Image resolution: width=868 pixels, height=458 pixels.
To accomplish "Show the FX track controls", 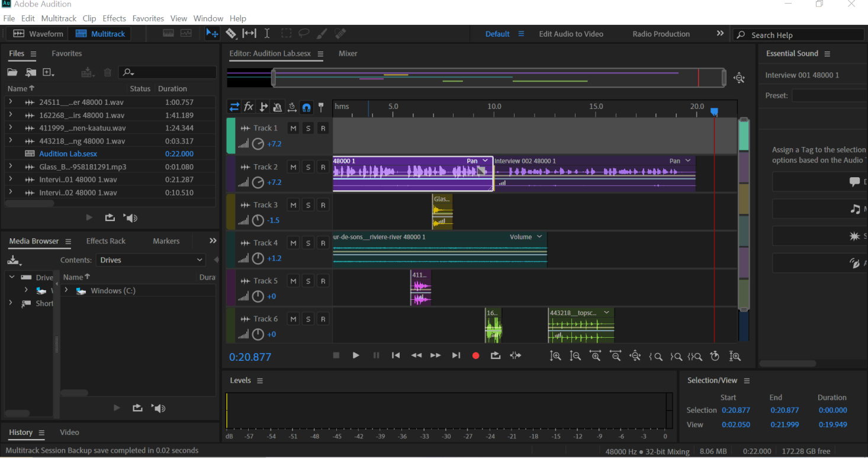I will (249, 107).
